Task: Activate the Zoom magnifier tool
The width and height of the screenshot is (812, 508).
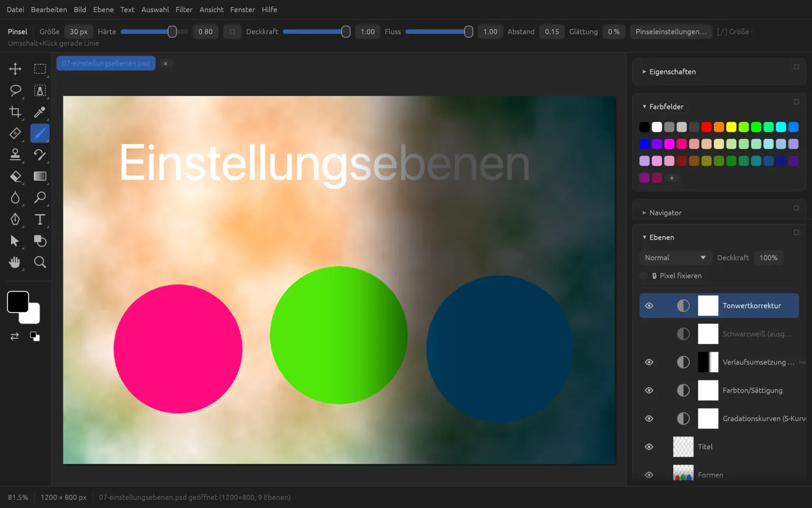Action: 40,262
